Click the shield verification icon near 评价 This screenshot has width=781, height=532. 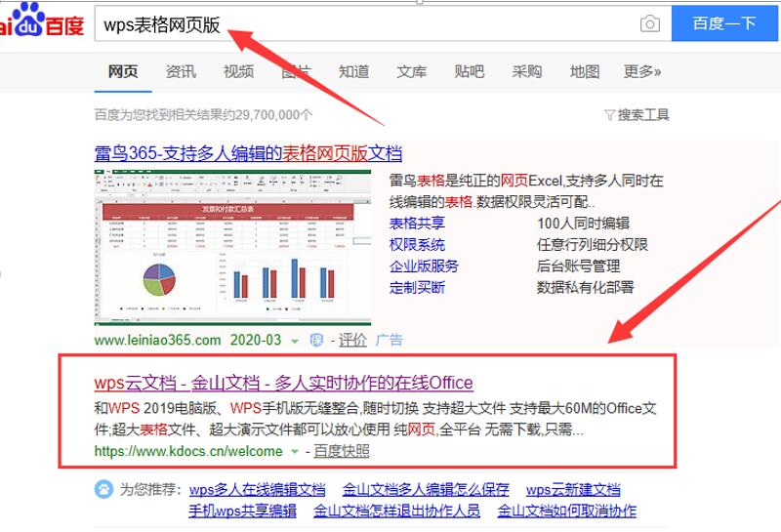(316, 341)
